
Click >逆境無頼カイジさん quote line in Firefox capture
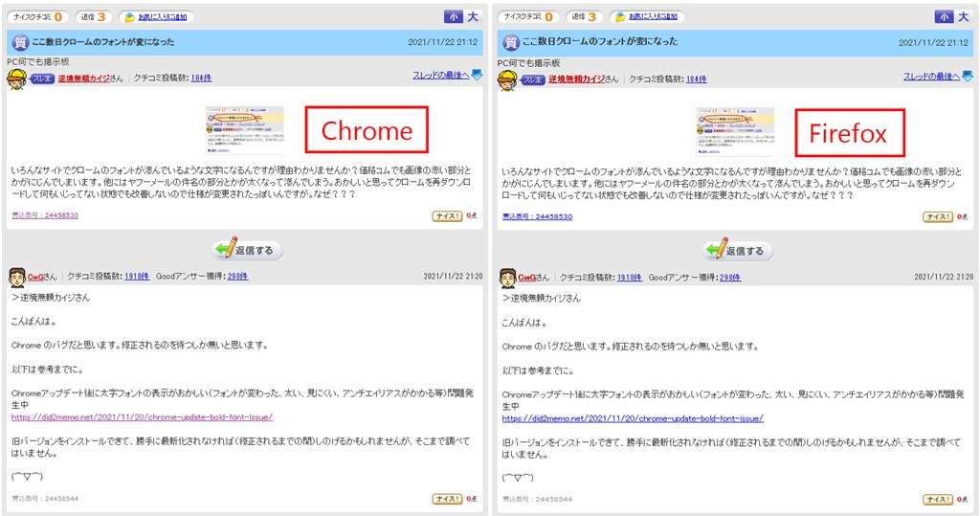point(542,299)
